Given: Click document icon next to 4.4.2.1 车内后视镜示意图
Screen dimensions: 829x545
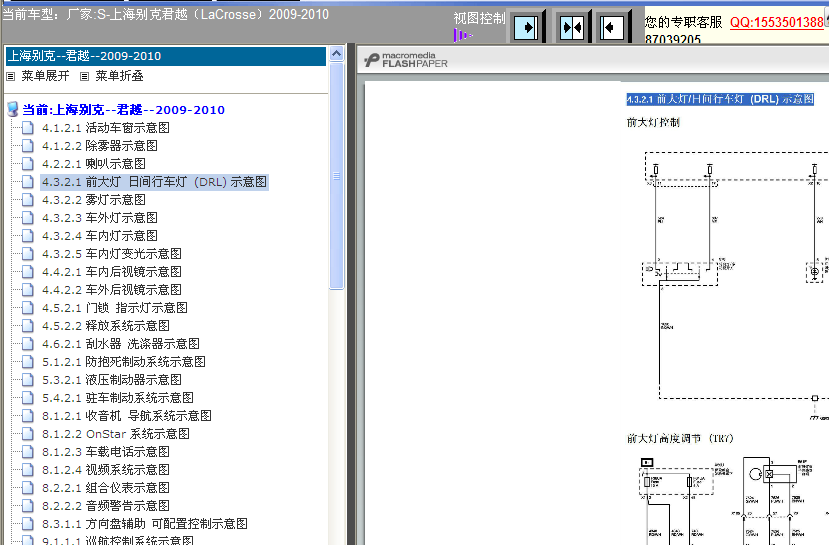Looking at the screenshot, I should click(x=28, y=271).
